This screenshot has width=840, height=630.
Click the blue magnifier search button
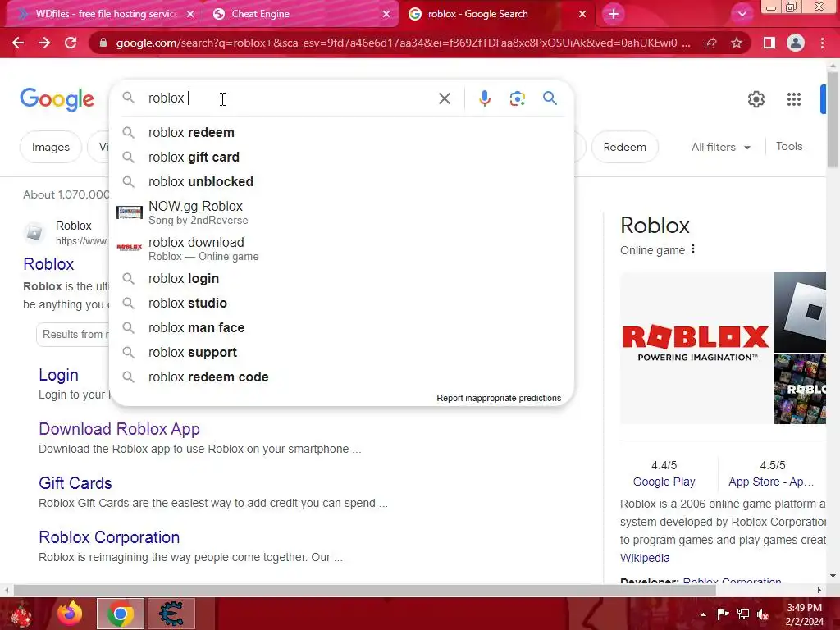pos(550,98)
